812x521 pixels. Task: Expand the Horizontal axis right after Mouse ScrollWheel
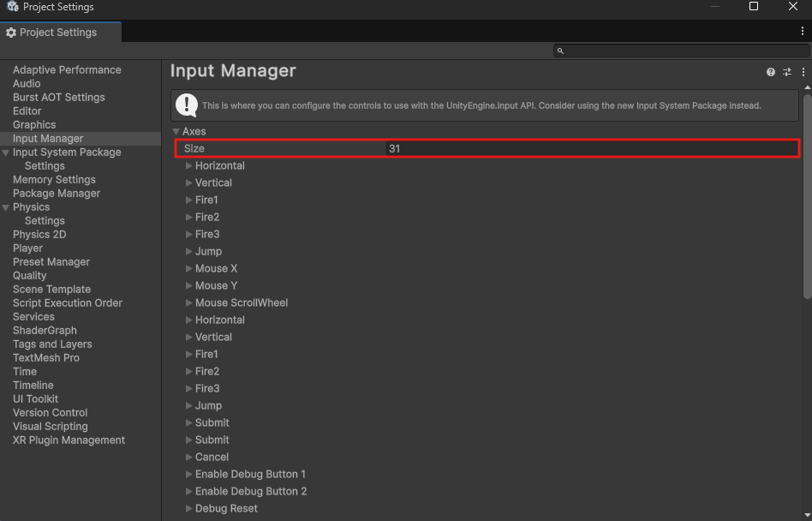189,320
